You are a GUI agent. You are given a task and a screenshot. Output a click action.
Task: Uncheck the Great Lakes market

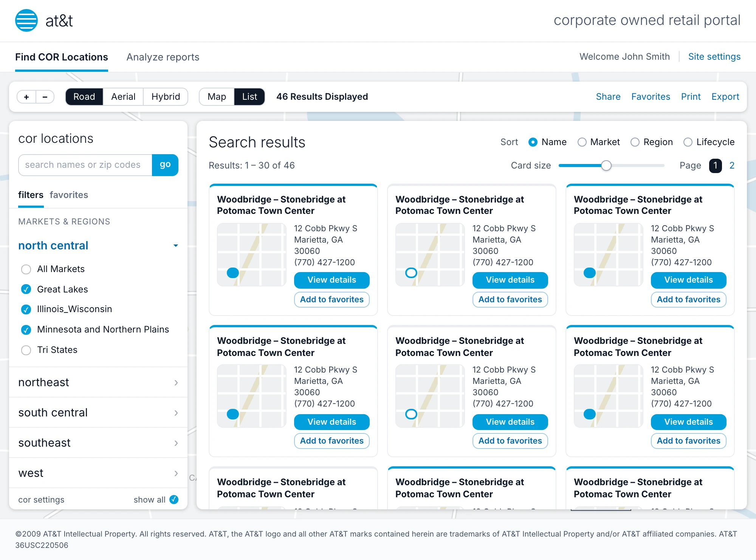26,289
